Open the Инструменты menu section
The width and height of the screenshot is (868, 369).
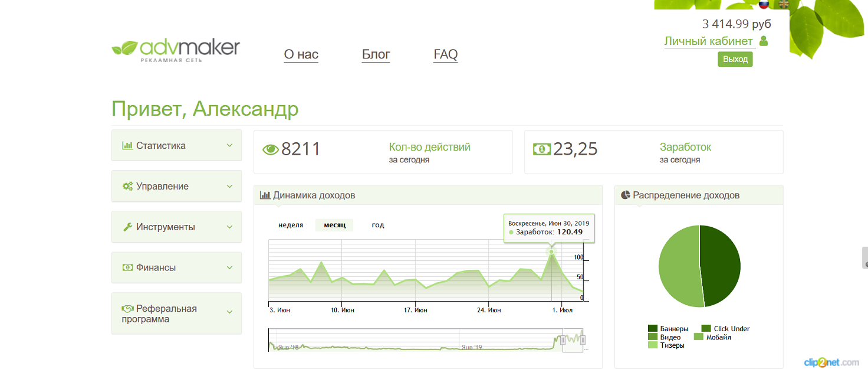coord(176,227)
